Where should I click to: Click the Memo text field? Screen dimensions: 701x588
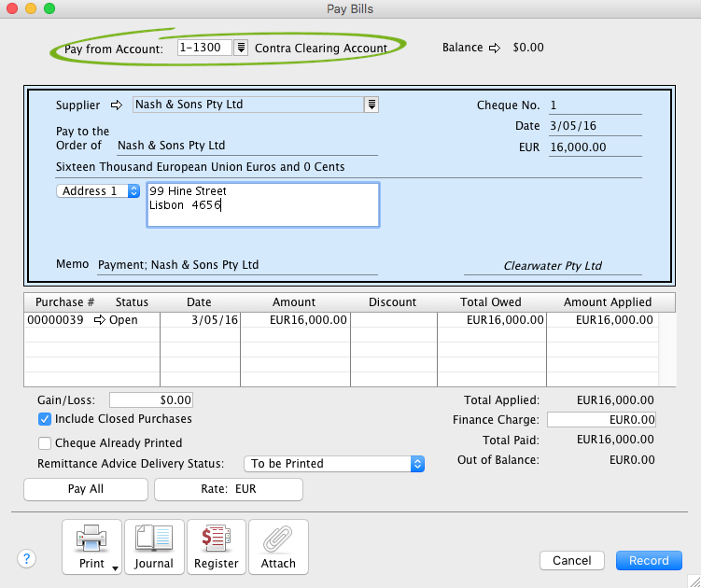[237, 265]
